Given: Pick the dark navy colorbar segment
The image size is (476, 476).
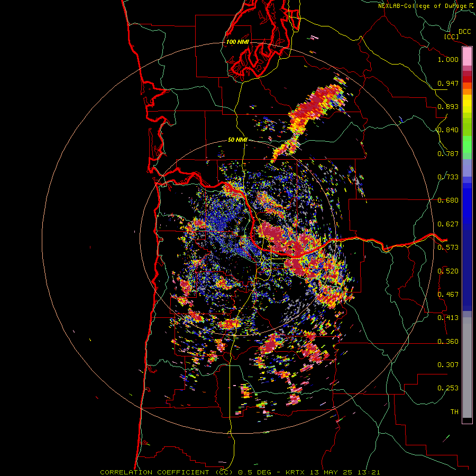Looking at the screenshot, I should pos(467,270).
